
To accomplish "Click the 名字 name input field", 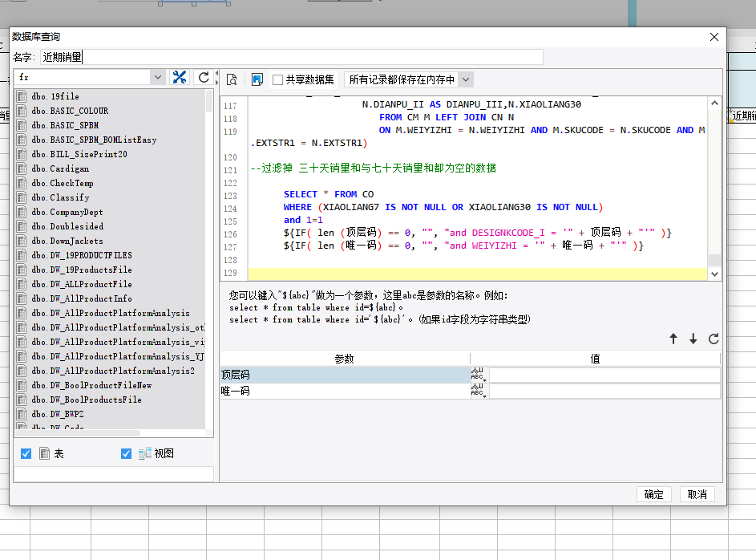I will (292, 57).
